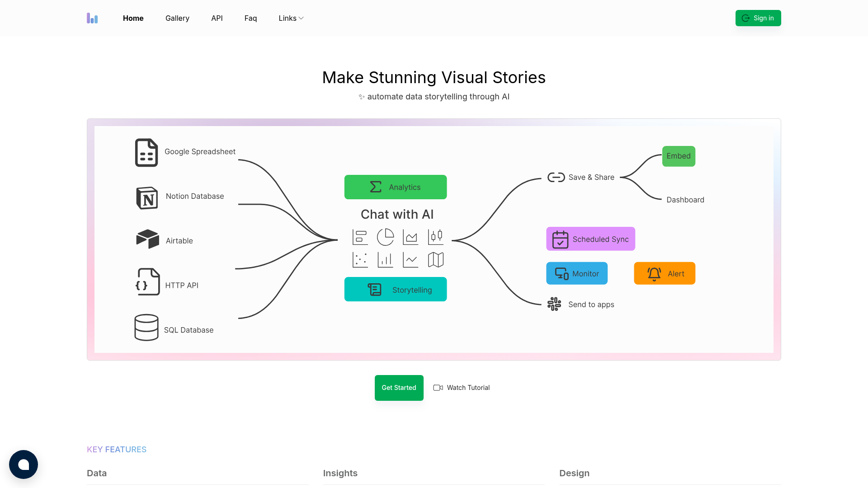Select the orange Alert box

coord(665,273)
